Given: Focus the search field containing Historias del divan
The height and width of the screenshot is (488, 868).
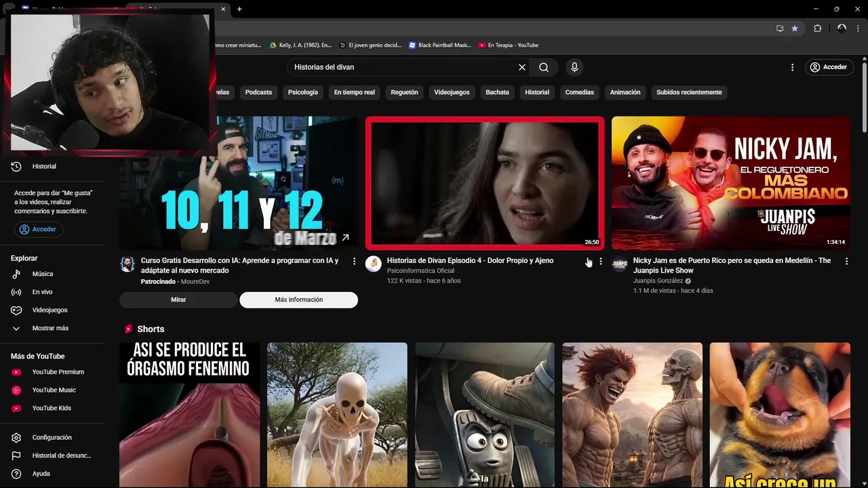Looking at the screenshot, I should [x=403, y=67].
